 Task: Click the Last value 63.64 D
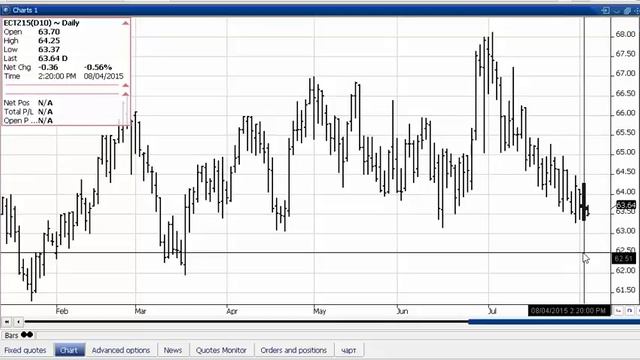(x=53, y=58)
